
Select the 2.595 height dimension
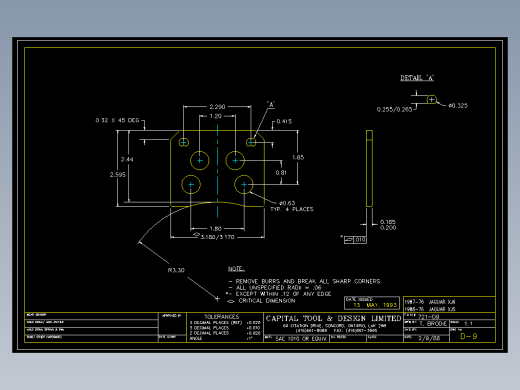coord(118,175)
